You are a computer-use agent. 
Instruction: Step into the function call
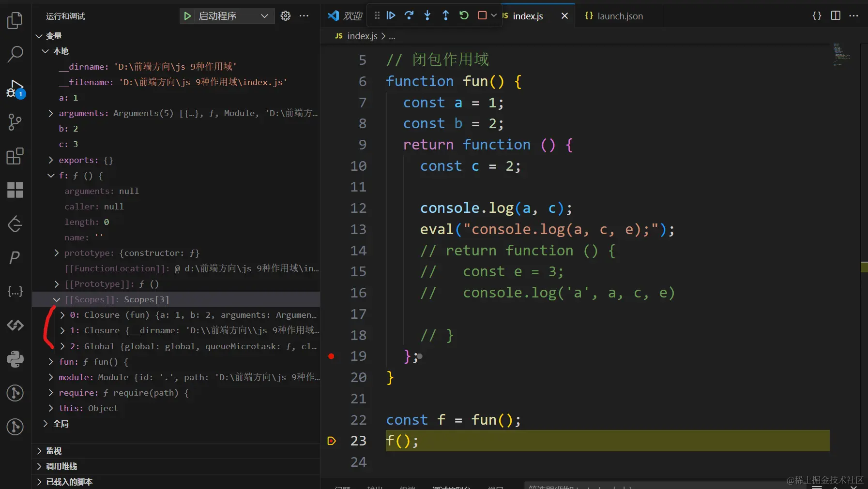coord(427,15)
